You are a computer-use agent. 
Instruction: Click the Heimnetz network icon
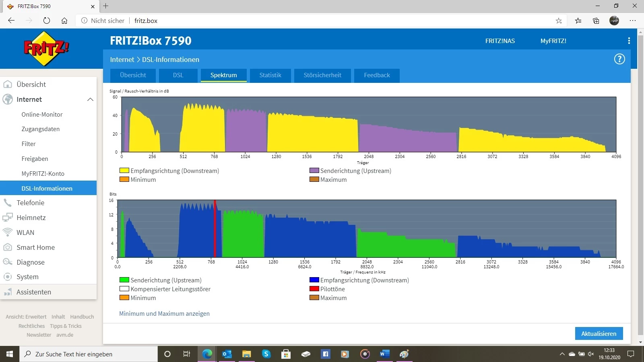pos(8,218)
